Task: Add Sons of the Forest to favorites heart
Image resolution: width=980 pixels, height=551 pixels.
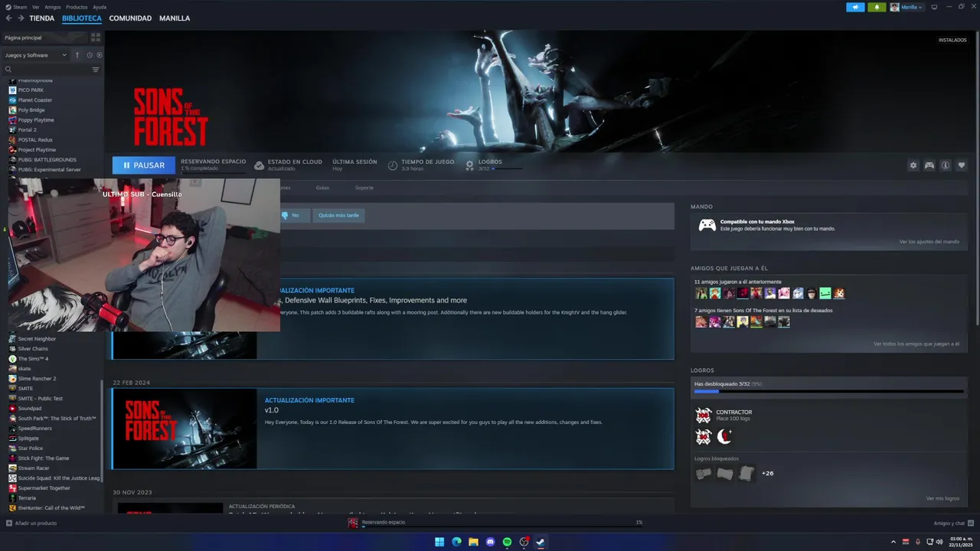Action: tap(962, 165)
